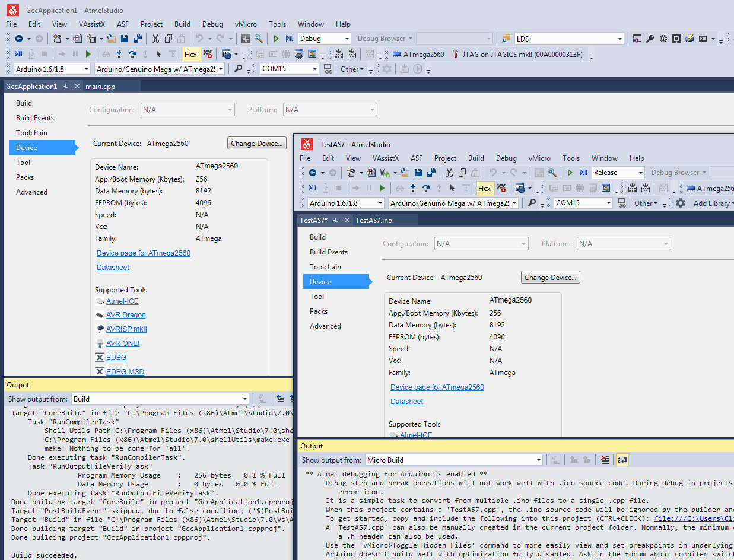Click wrench tool icon in GccApplication1 toolbar

650,39
